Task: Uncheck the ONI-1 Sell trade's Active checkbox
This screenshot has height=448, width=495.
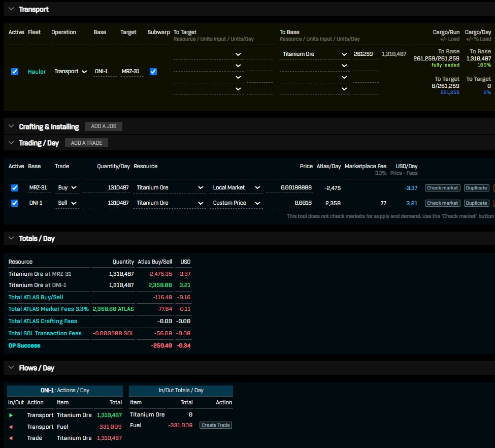Action: pos(15,203)
